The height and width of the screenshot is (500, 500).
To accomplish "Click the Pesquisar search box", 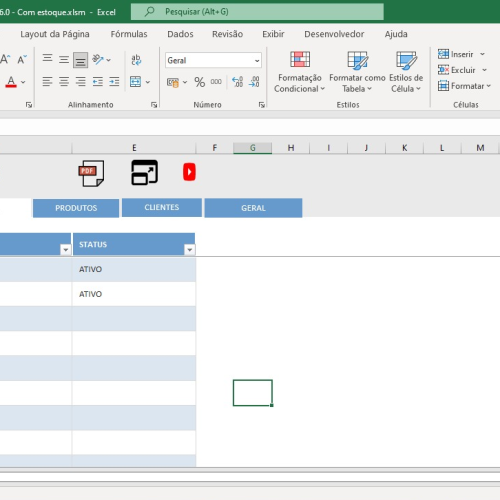I will pos(257,12).
